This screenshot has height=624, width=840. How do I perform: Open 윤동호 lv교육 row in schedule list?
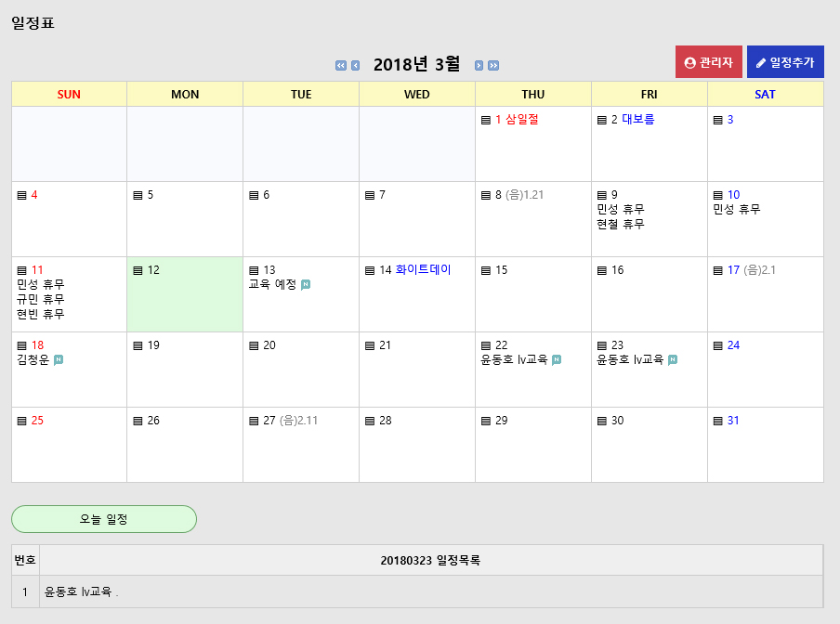pos(78,591)
